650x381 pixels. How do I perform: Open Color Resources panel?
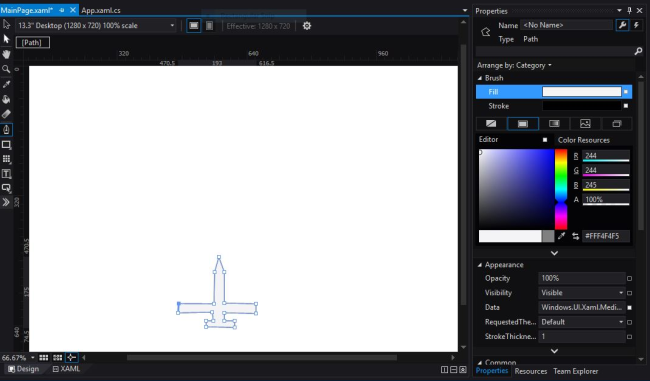[x=583, y=140]
